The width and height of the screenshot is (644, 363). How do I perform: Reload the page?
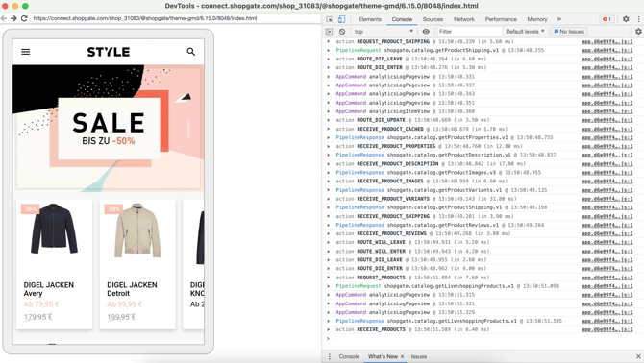24,18
